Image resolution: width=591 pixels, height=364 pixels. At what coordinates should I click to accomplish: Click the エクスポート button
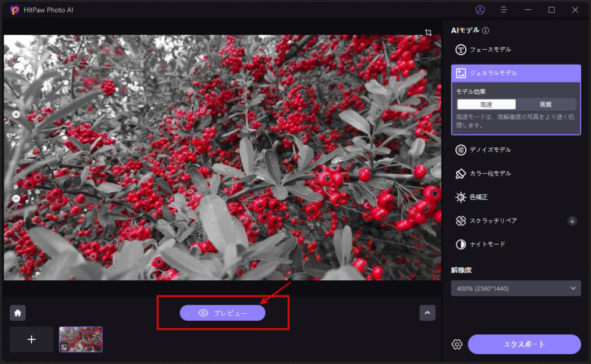pyautogui.click(x=524, y=344)
